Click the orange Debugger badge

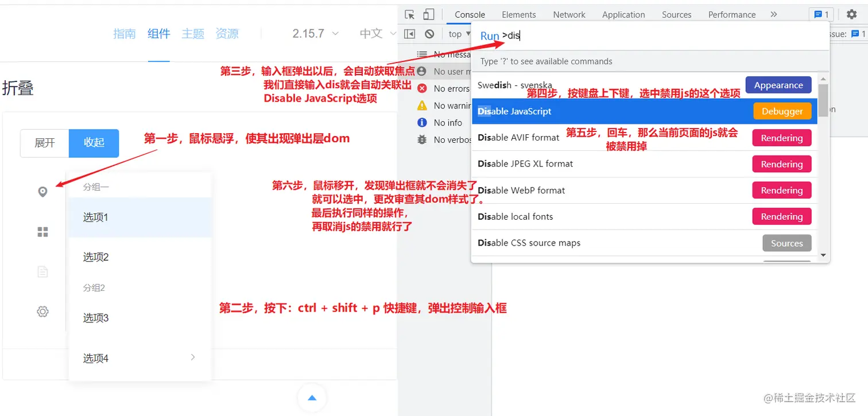pyautogui.click(x=782, y=111)
